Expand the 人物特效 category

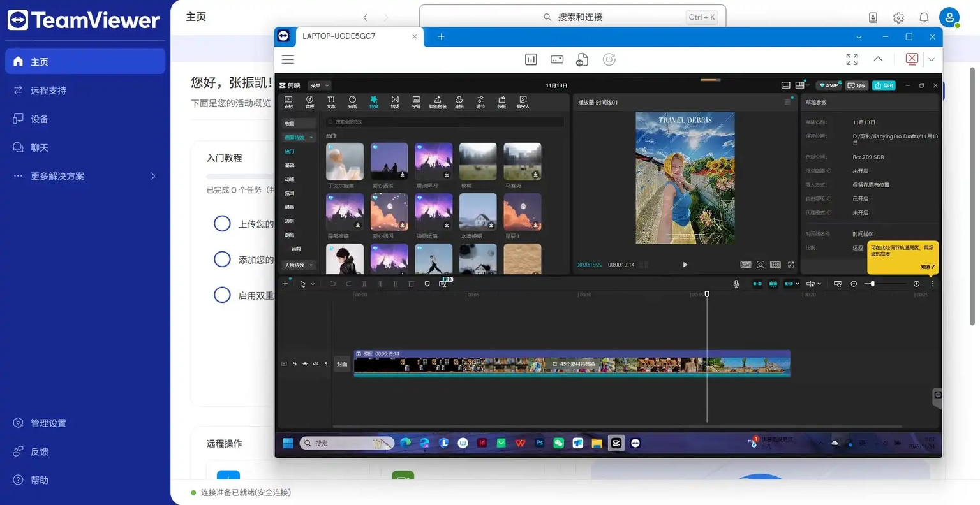coord(299,265)
